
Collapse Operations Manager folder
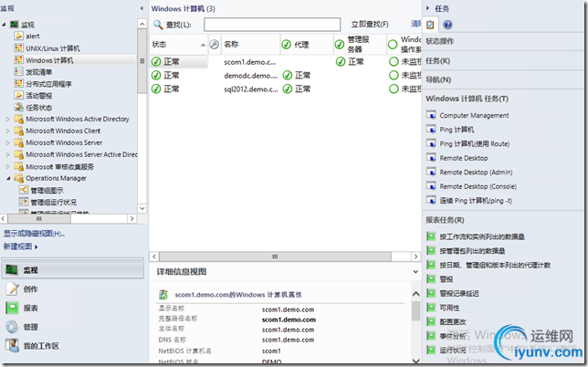pyautogui.click(x=8, y=178)
